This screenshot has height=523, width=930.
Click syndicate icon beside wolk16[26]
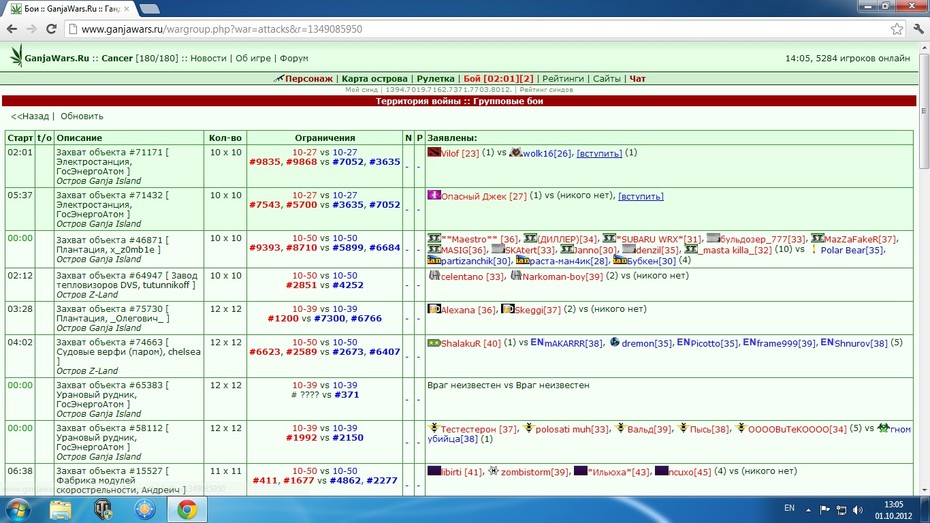pos(515,152)
